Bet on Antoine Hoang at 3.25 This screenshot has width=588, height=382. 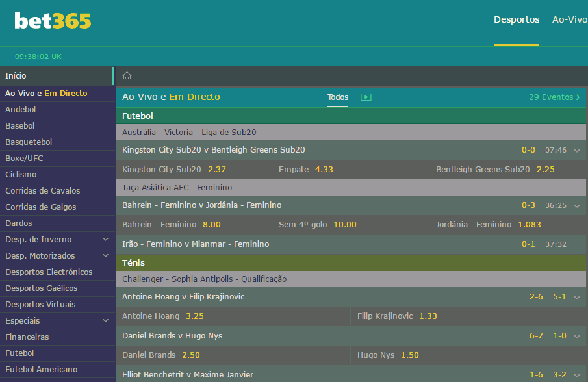point(233,316)
